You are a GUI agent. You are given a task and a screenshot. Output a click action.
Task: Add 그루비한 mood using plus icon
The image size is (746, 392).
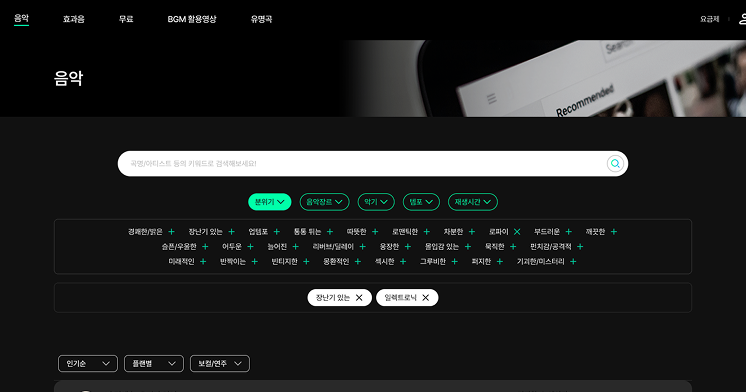454,262
